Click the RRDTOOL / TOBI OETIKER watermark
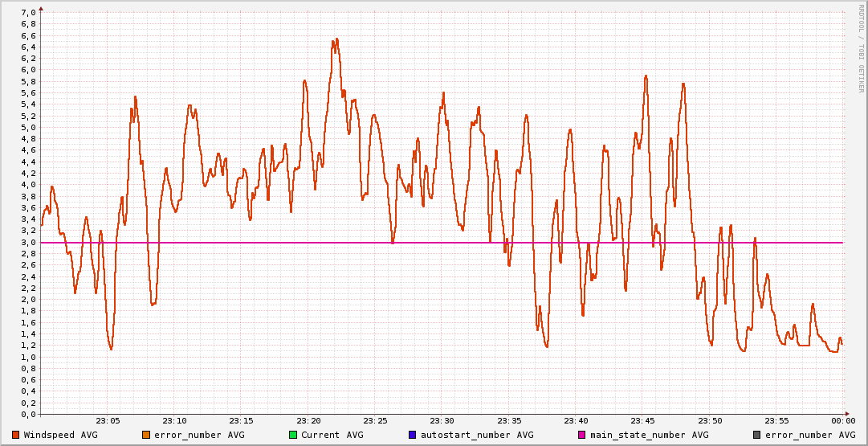The height and width of the screenshot is (446, 868). tap(862, 49)
